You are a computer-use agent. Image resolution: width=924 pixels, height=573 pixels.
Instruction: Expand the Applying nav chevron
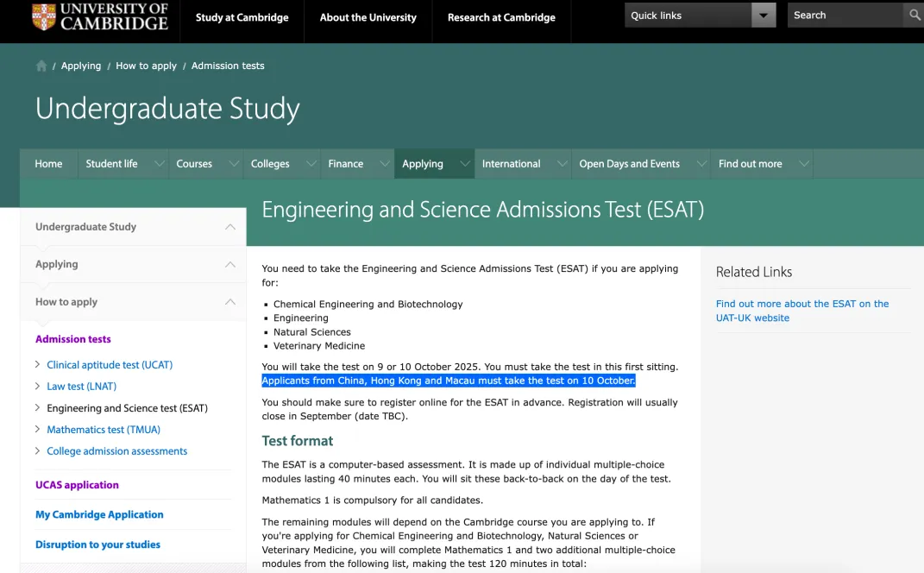click(x=465, y=164)
